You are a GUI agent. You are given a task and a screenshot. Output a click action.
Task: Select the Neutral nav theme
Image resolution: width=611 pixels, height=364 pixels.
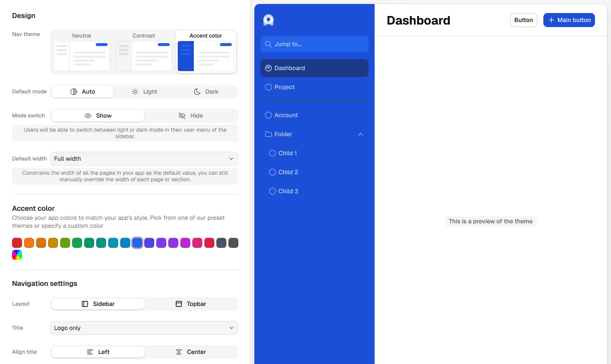click(x=82, y=52)
